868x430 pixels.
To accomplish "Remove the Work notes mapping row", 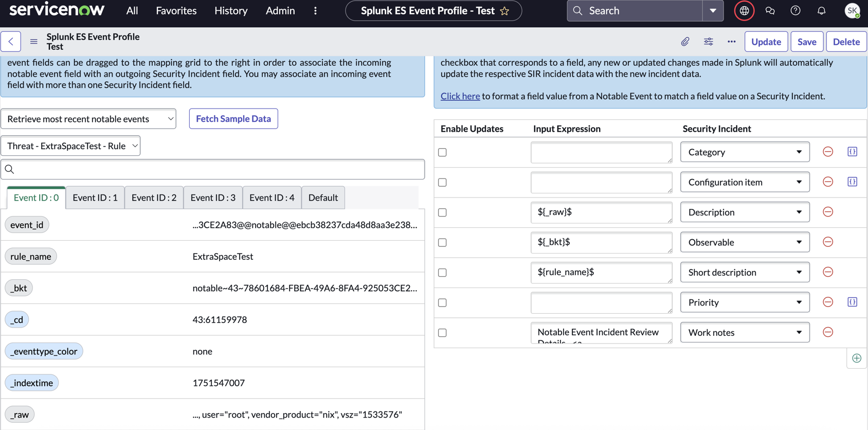I will click(828, 332).
